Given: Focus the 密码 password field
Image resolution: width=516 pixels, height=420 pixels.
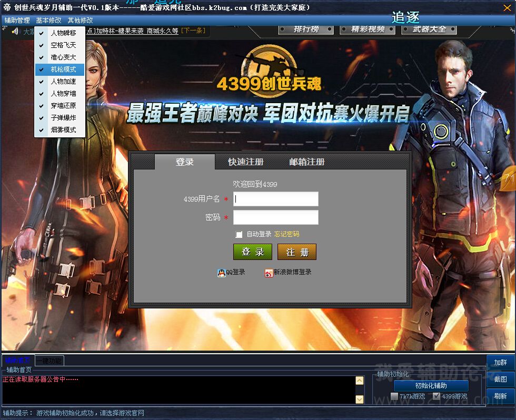Looking at the screenshot, I should click(x=276, y=217).
